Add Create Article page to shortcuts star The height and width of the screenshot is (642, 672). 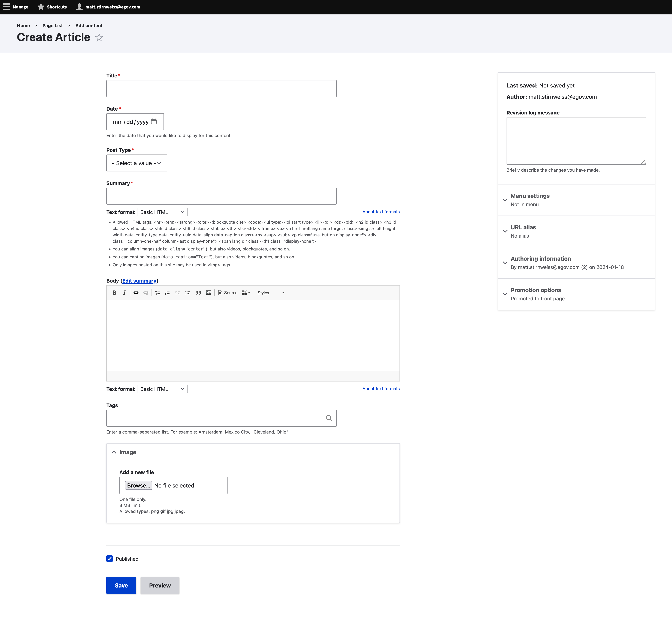(99, 37)
